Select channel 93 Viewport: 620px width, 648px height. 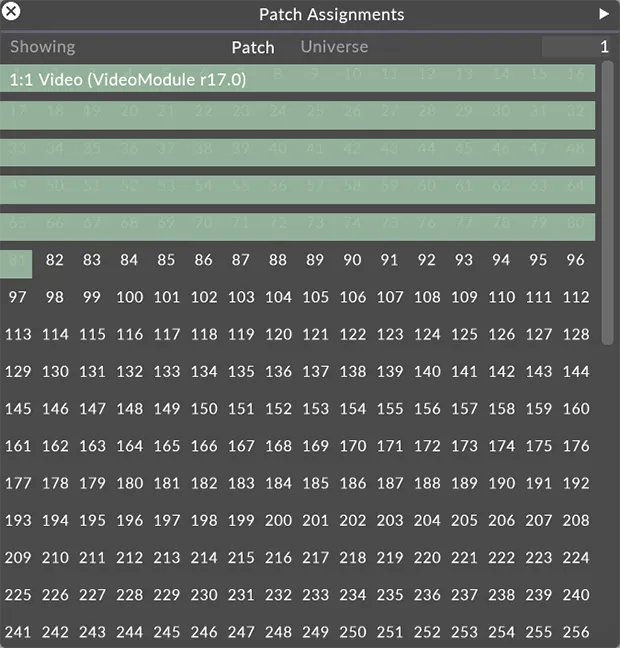464,260
